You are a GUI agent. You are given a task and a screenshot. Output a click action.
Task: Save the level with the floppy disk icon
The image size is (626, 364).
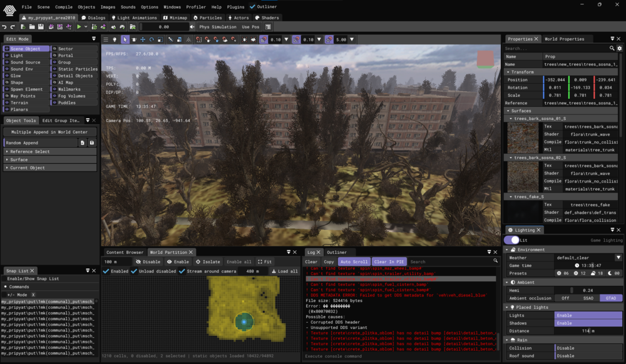pyautogui.click(x=41, y=27)
